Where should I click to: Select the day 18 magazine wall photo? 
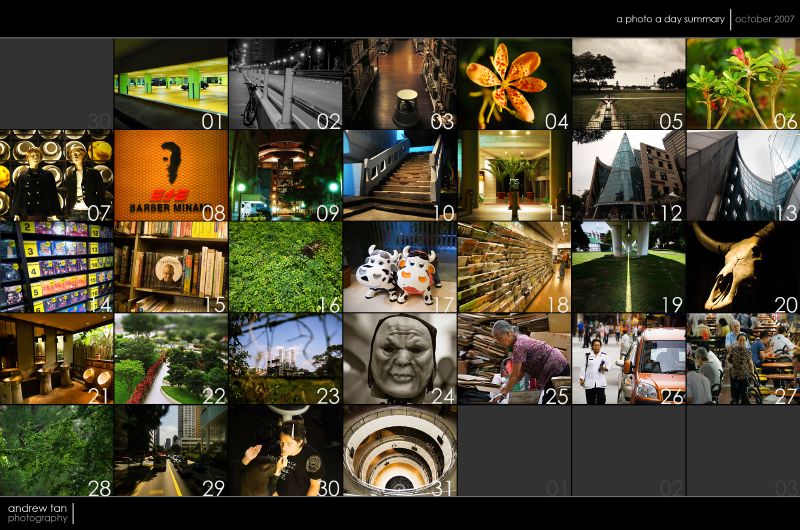pyautogui.click(x=514, y=267)
